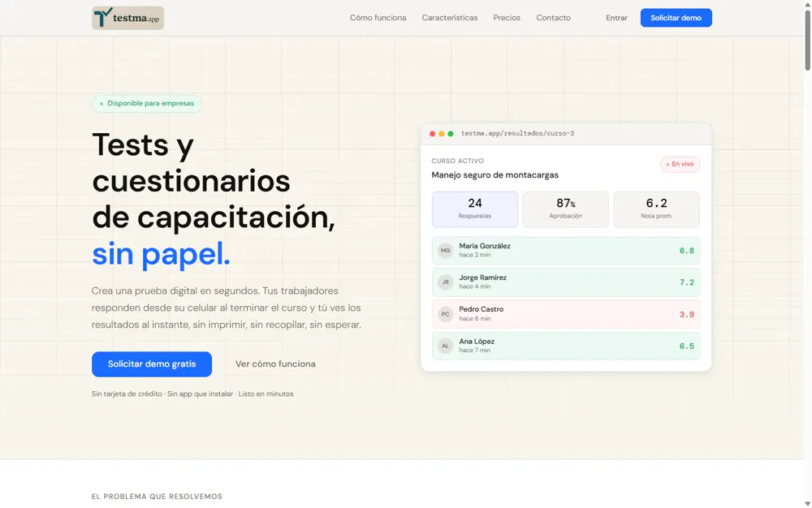
Task: Click the Ver cómo funciona link
Action: tap(275, 364)
